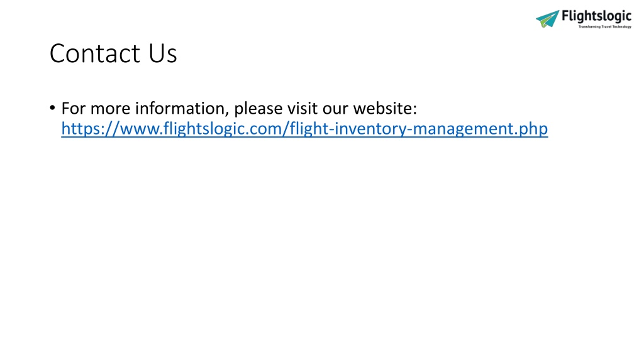Click "flight-inventory-management.php" in the URL
Screen dimensions: 644x362
coord(418,129)
